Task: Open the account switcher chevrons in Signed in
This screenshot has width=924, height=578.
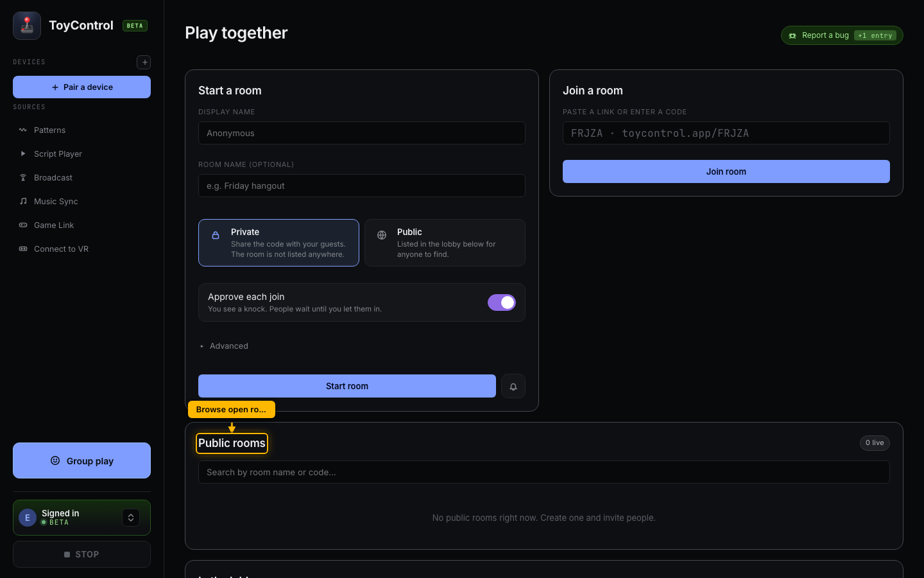Action: pyautogui.click(x=131, y=518)
